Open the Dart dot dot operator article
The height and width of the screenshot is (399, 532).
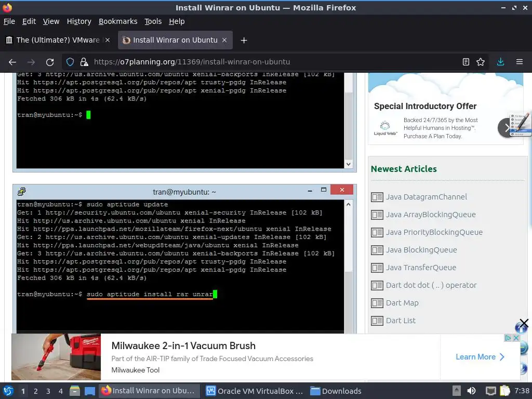(431, 285)
